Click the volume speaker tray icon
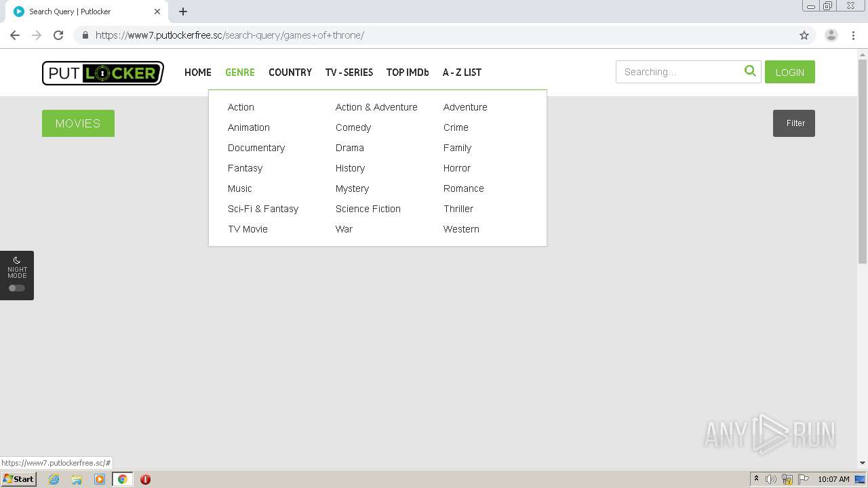Viewport: 868px width, 488px height. [x=771, y=479]
